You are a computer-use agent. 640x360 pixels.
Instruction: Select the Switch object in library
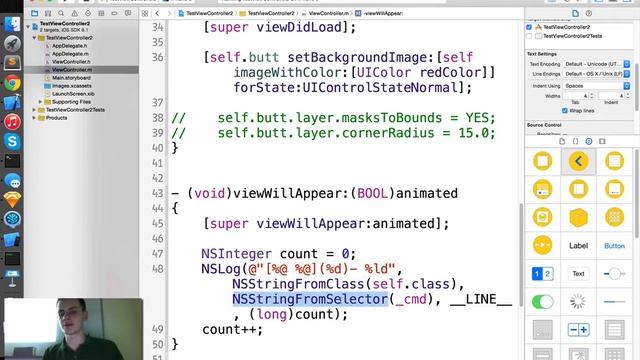pyautogui.click(x=542, y=302)
